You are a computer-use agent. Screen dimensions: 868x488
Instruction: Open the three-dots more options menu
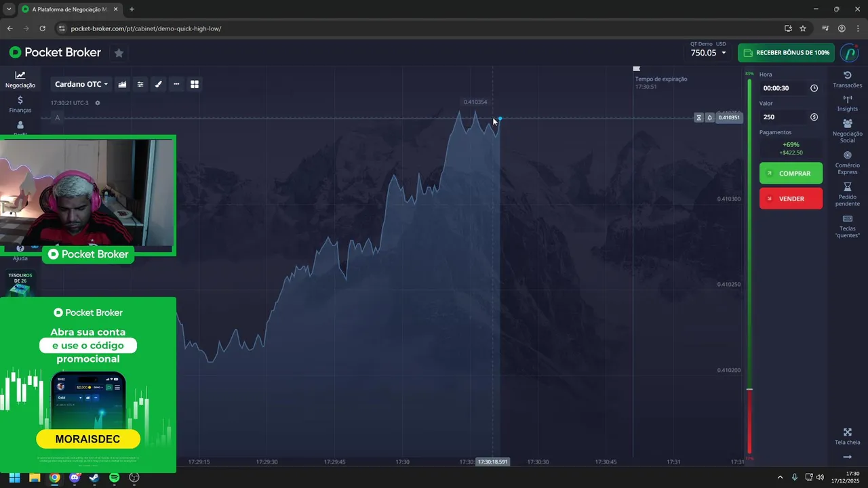click(176, 84)
